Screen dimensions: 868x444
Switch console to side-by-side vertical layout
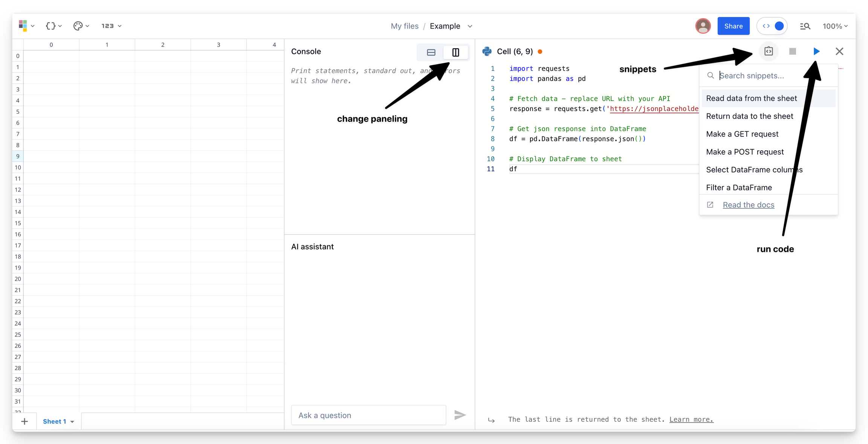[x=455, y=52]
